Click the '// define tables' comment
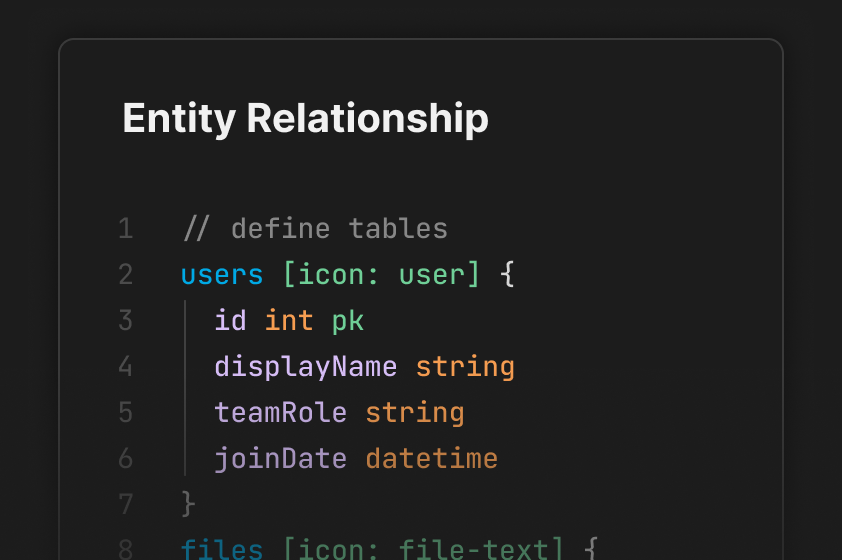842x560 pixels. point(315,229)
